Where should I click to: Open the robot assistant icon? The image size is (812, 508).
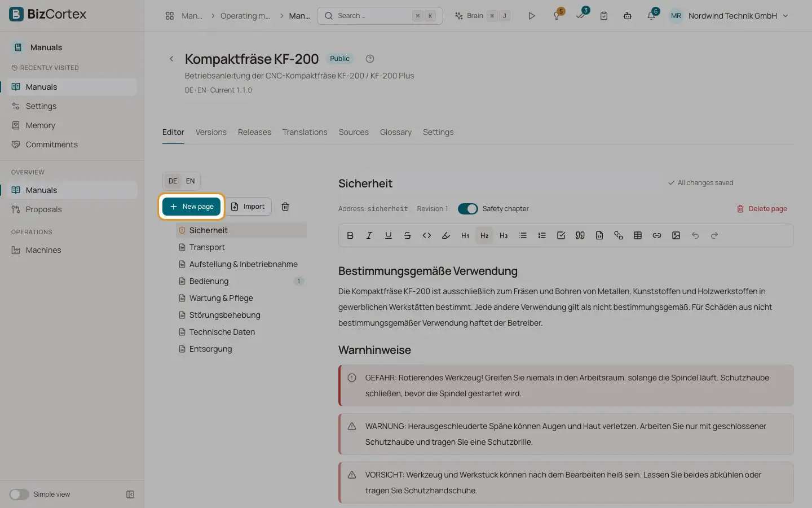tap(628, 16)
